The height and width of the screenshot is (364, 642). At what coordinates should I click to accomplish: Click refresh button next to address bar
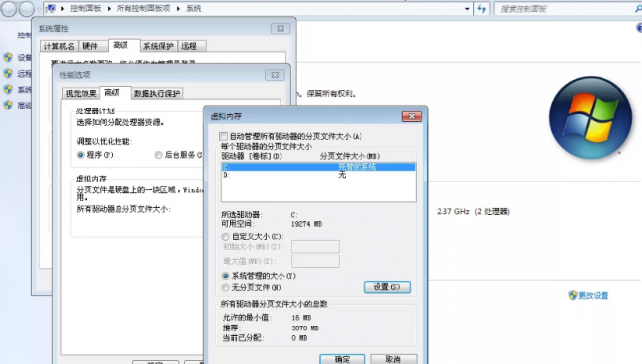482,9
